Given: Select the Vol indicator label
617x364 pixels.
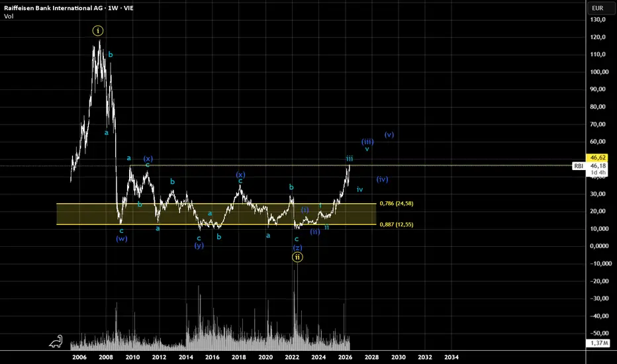Looking at the screenshot, I should point(9,16).
